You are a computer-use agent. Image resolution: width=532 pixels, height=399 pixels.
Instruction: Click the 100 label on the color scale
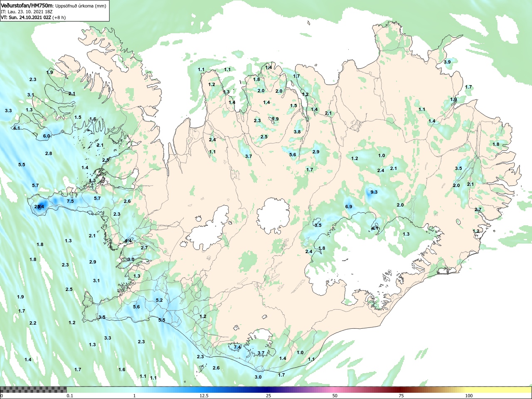469,396
